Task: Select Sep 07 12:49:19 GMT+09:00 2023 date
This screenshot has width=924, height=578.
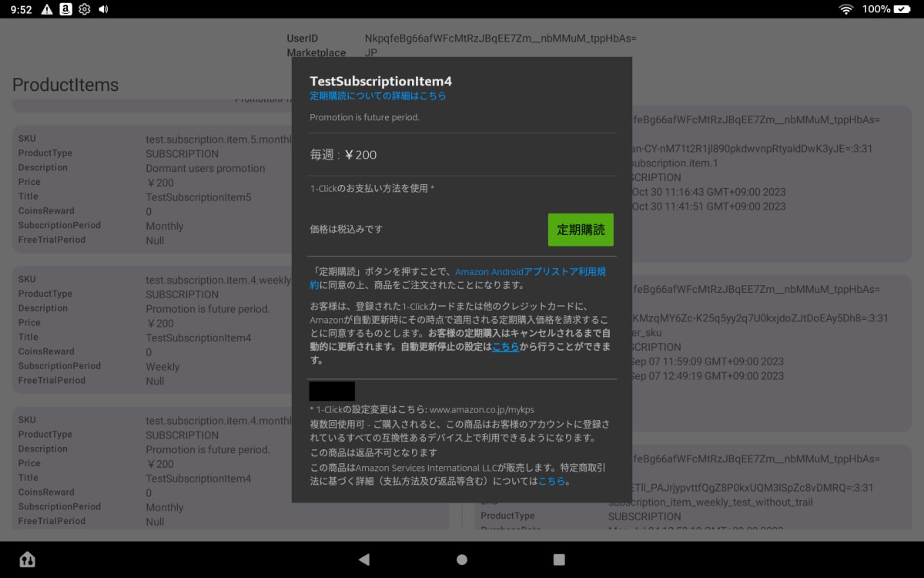Action: [707, 376]
